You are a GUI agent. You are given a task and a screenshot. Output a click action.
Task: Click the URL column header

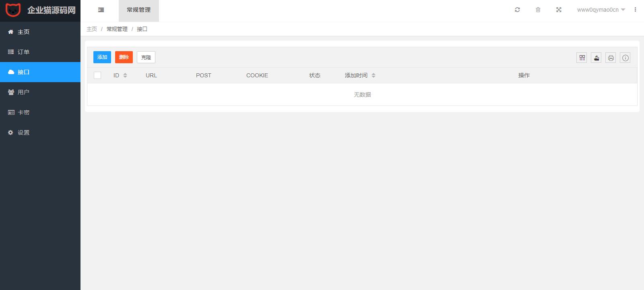(x=151, y=75)
